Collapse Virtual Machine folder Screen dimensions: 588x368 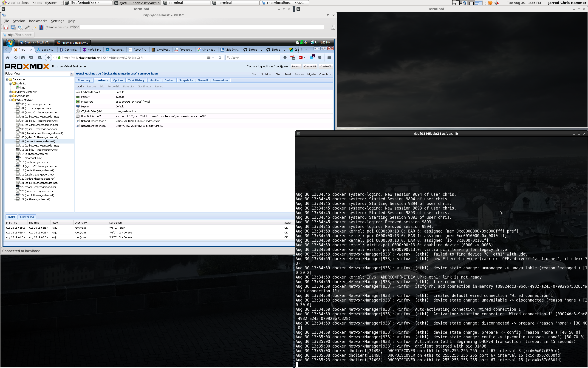click(x=10, y=100)
